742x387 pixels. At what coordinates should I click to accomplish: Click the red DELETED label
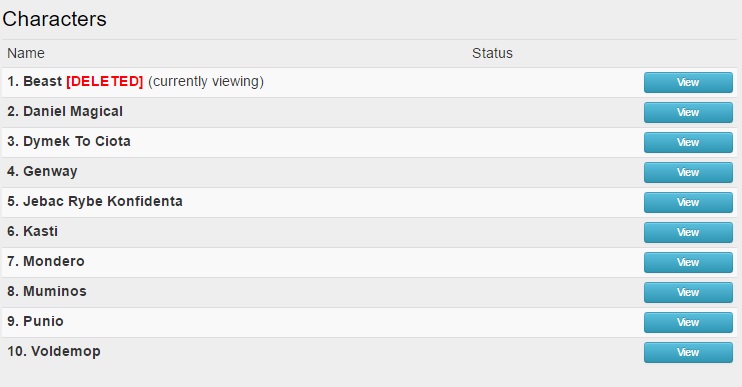[105, 81]
